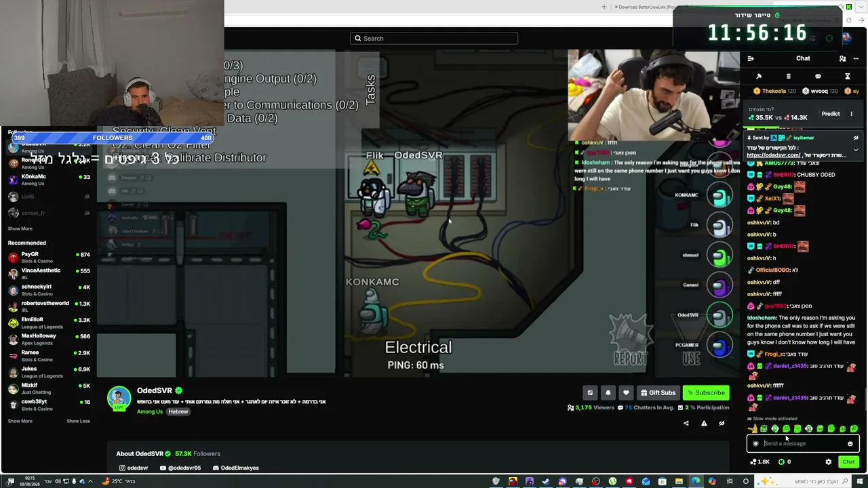Follow the channel with the heart icon
Screen dimensions: 868x488
pyautogui.click(x=626, y=392)
